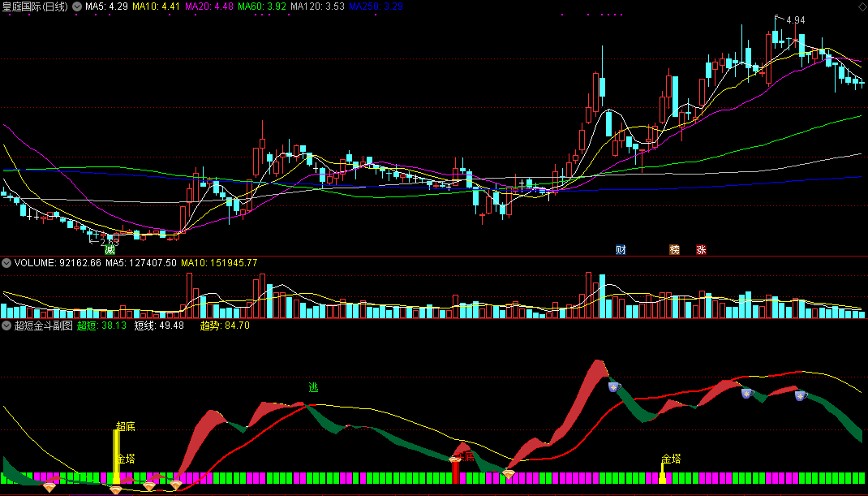Click the VOLUME: 92162.66 readout
This screenshot has height=496, width=868.
[x=58, y=263]
